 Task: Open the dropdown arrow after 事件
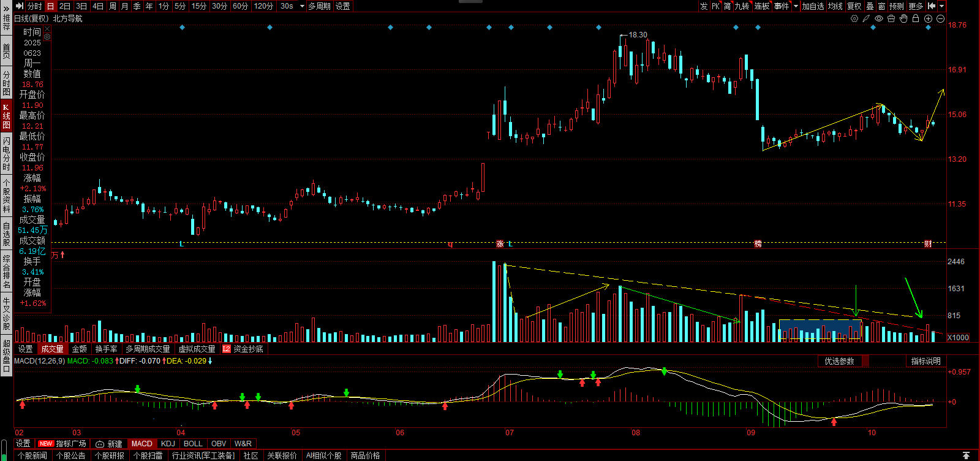pos(796,6)
